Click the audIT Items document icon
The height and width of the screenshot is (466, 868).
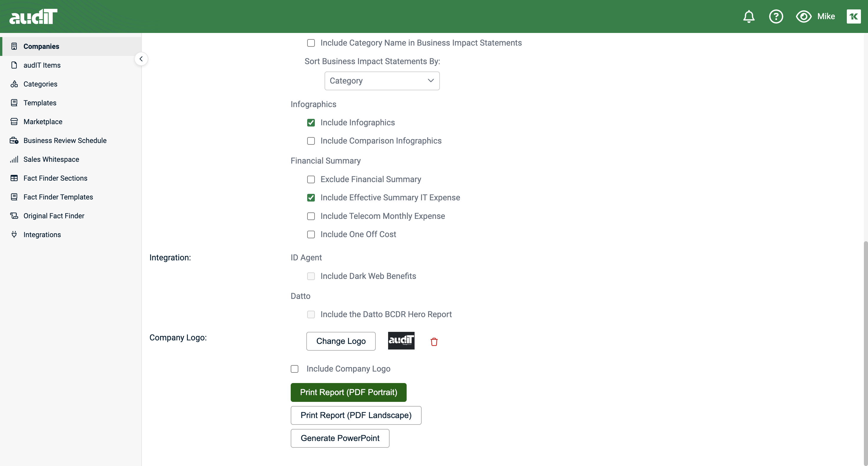[14, 65]
